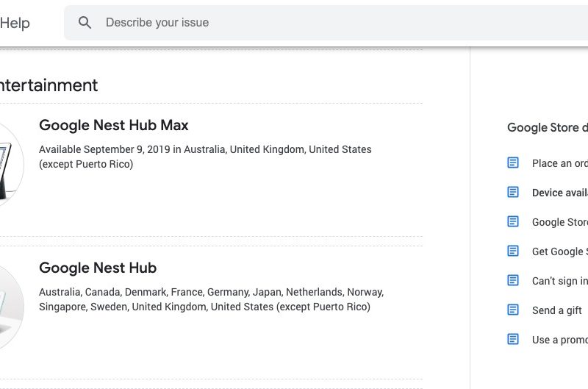Viewport: 588px width, 389px height.
Task: Click the search magnifier icon
Action: (x=85, y=23)
